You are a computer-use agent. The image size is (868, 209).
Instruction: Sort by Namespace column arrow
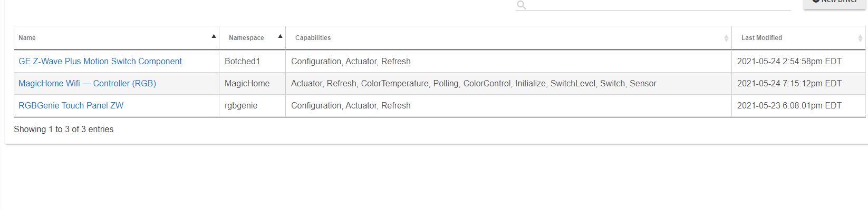coord(280,36)
